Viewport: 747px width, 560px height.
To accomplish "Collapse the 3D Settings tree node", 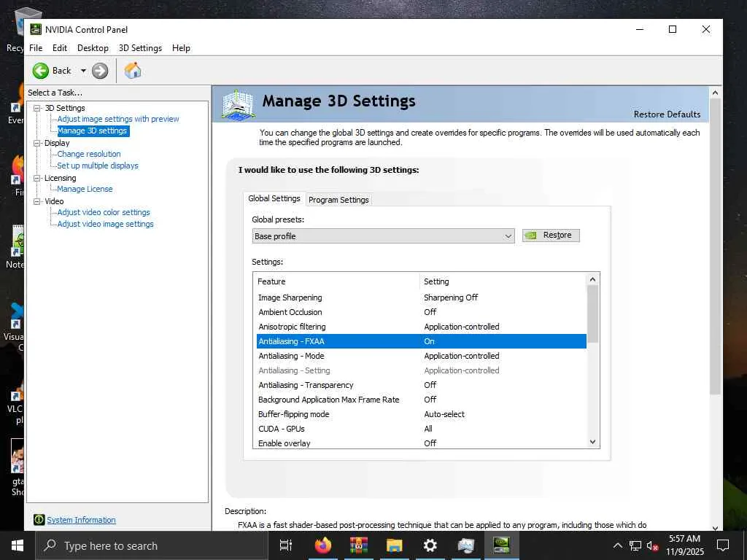I will pyautogui.click(x=37, y=108).
